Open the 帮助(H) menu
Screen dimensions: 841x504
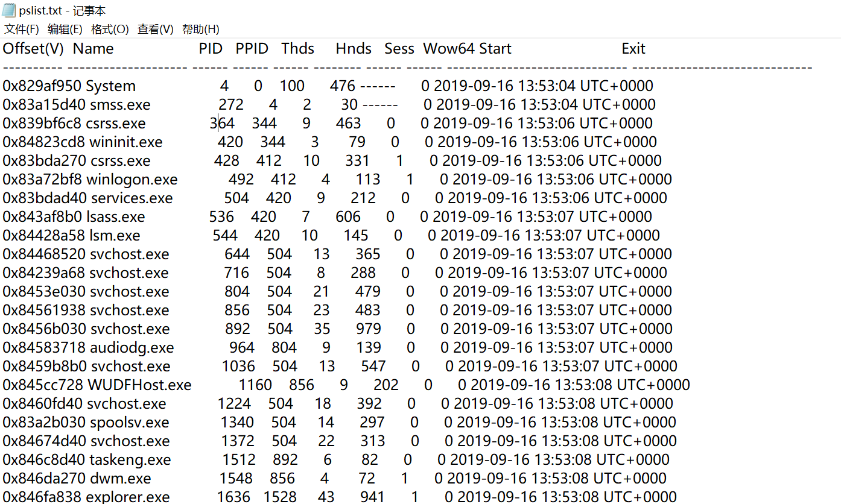click(x=200, y=29)
